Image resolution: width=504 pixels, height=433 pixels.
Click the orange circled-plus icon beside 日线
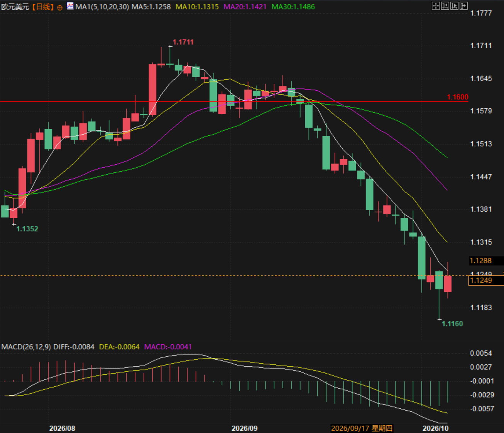pos(59,7)
